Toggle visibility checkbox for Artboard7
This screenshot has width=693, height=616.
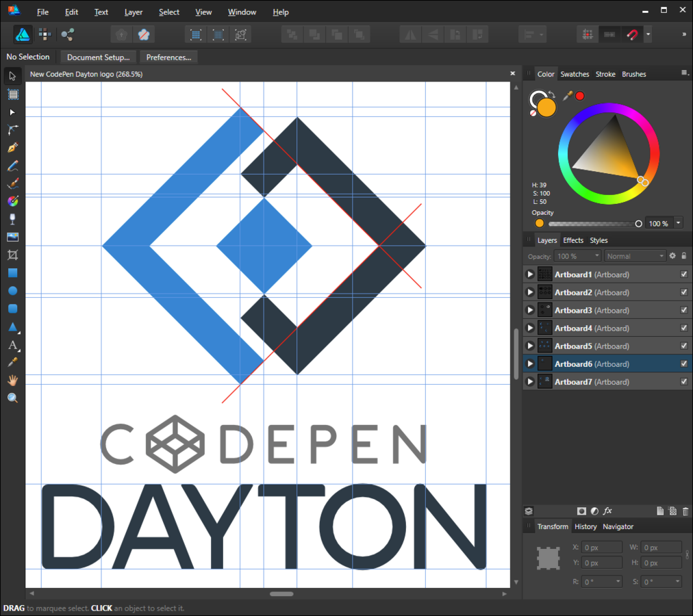pos(683,381)
